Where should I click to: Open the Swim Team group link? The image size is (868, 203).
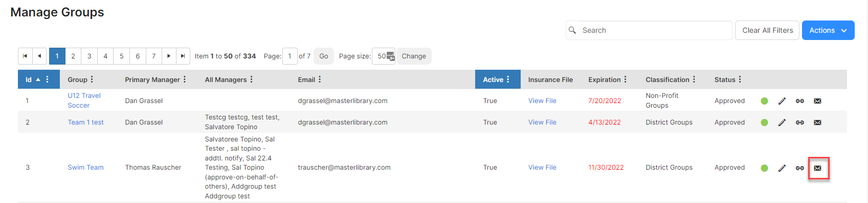click(x=85, y=168)
